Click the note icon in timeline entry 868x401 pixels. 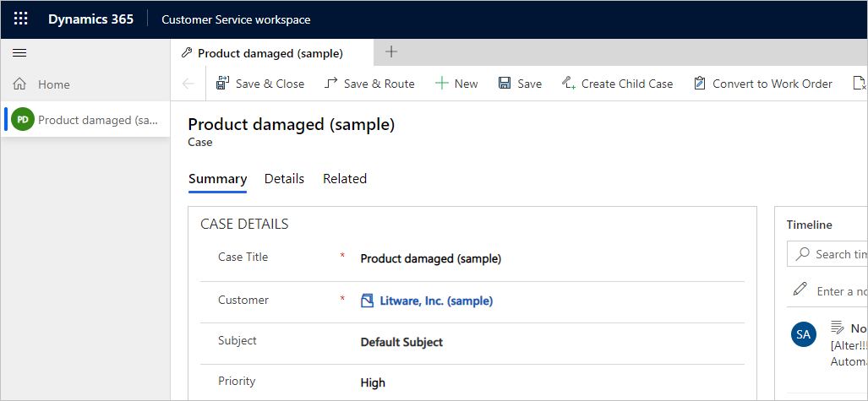(837, 328)
